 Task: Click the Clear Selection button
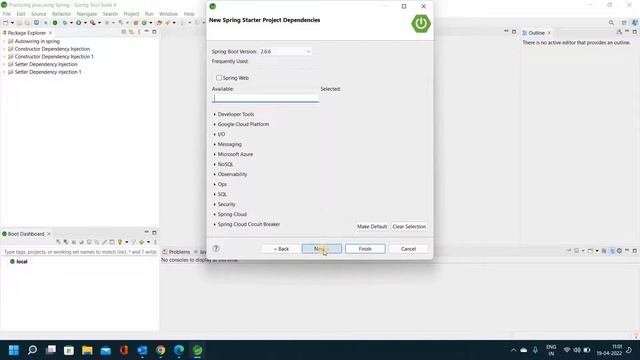coord(409,227)
